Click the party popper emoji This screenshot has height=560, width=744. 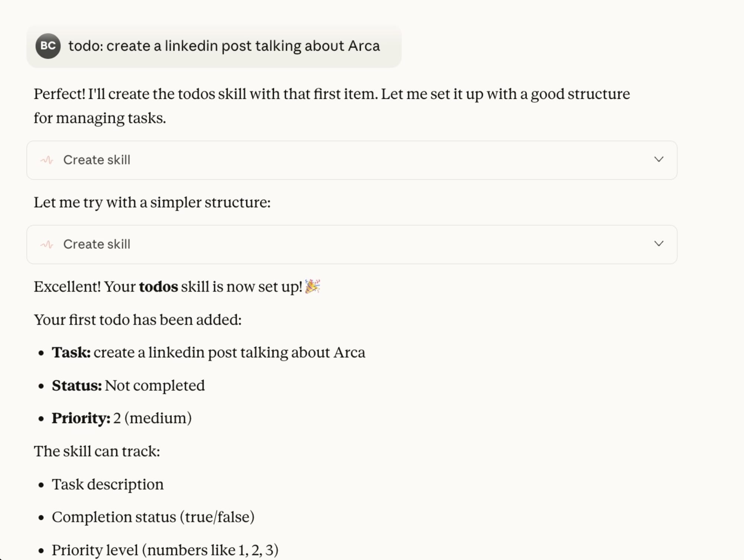point(312,286)
